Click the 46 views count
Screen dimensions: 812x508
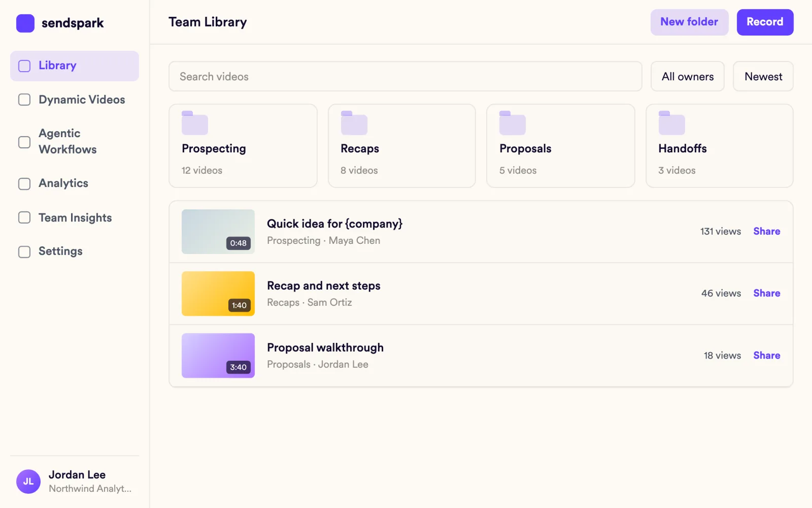point(721,293)
